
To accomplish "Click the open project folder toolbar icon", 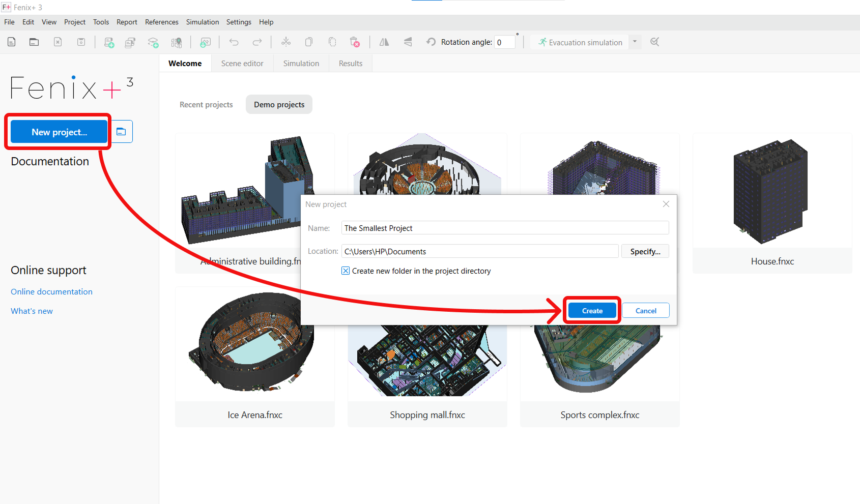I will (34, 42).
